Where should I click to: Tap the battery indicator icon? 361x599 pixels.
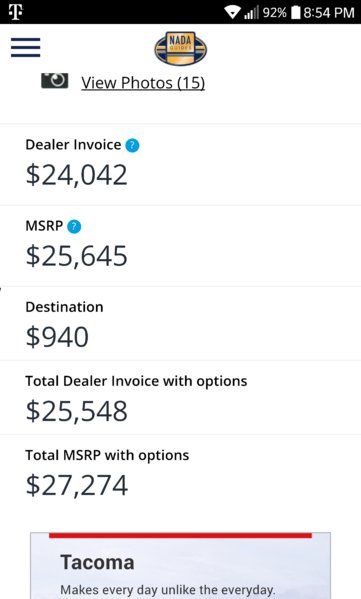click(x=296, y=12)
